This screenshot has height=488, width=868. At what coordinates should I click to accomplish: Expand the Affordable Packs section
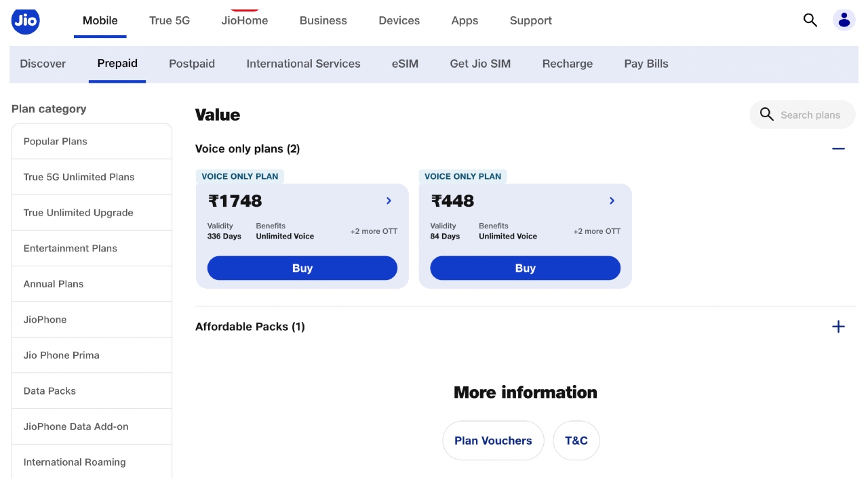[838, 327]
